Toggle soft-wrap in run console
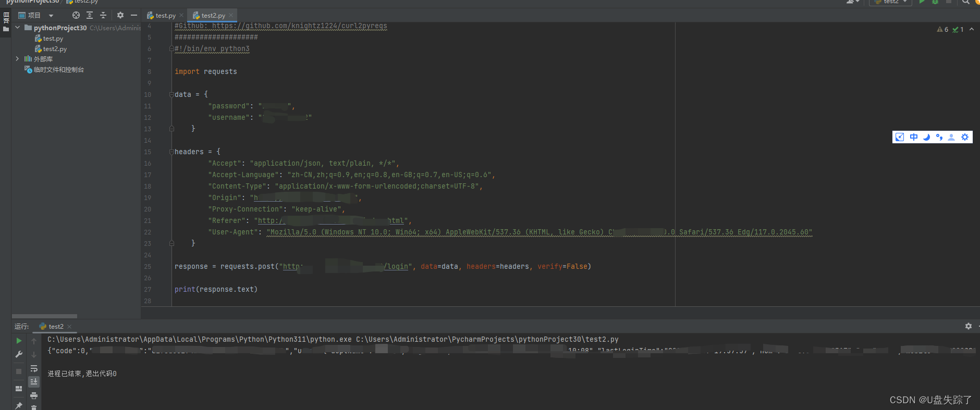This screenshot has height=410, width=980. (x=34, y=368)
